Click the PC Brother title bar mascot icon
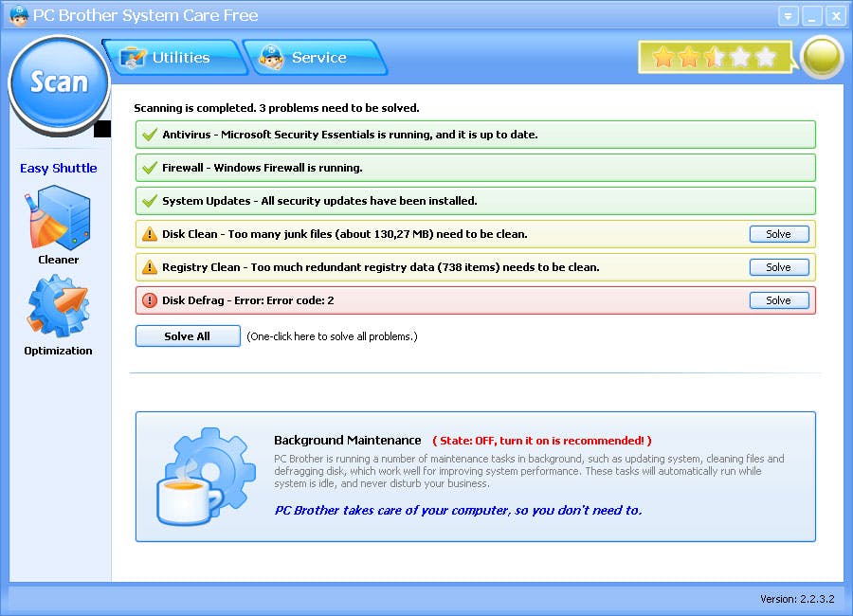 [19, 15]
